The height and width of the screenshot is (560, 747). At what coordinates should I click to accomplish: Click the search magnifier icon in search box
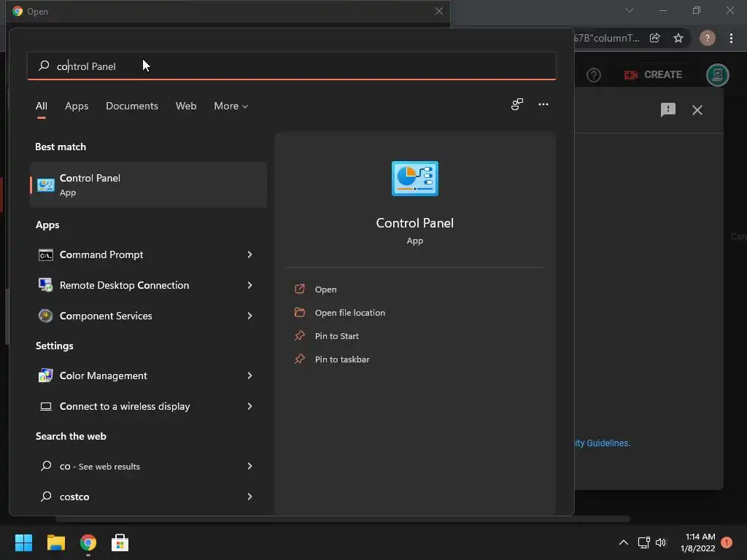(44, 66)
